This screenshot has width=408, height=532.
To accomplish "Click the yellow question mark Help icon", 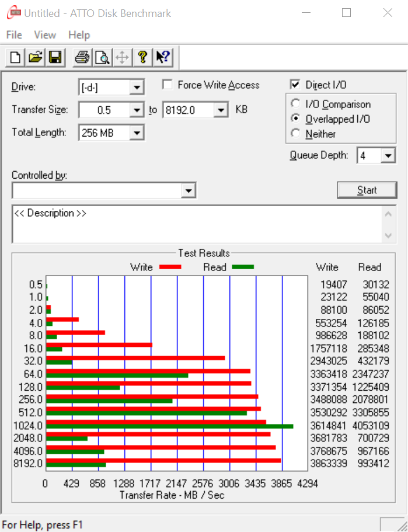I will coord(142,57).
